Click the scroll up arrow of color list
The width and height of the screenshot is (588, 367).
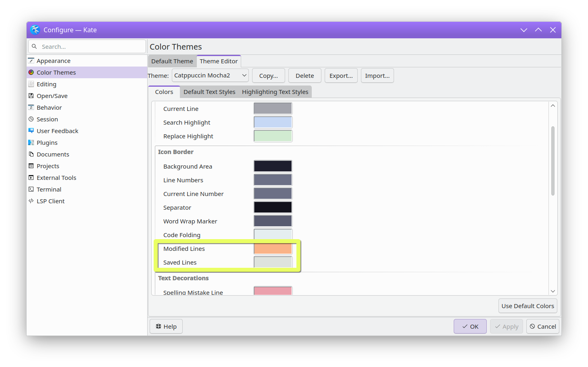click(x=553, y=106)
